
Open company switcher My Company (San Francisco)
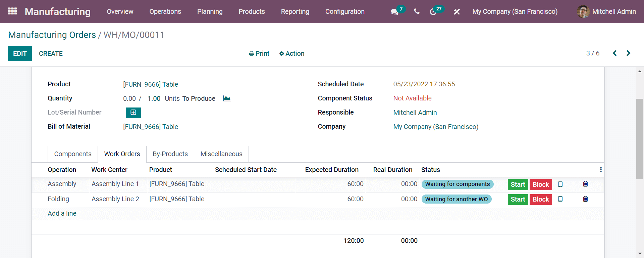515,11
